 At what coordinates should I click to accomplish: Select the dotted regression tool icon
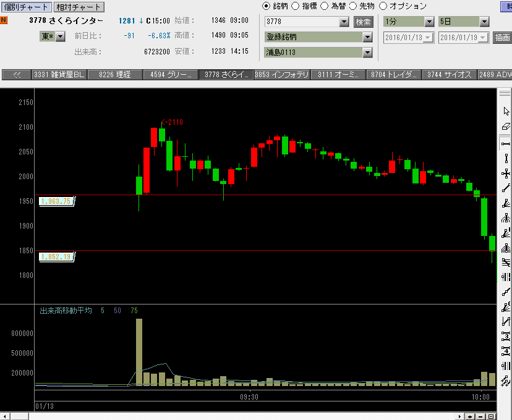pyautogui.click(x=506, y=380)
